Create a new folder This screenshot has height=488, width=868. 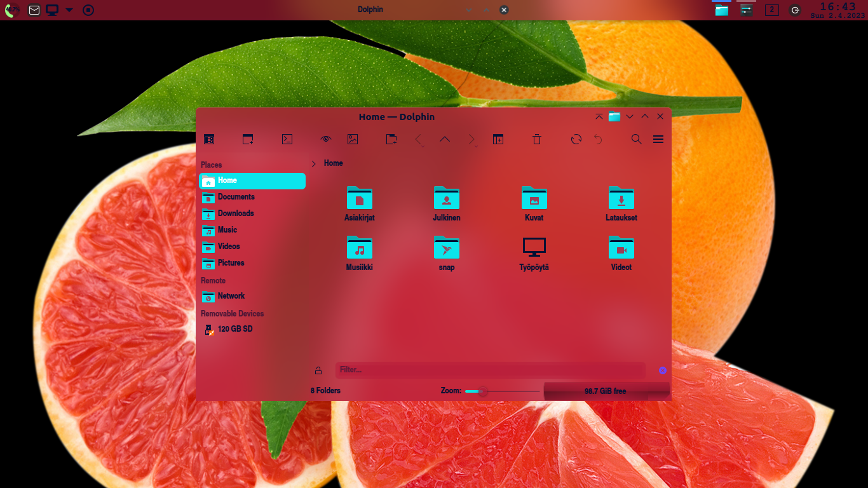pos(391,139)
